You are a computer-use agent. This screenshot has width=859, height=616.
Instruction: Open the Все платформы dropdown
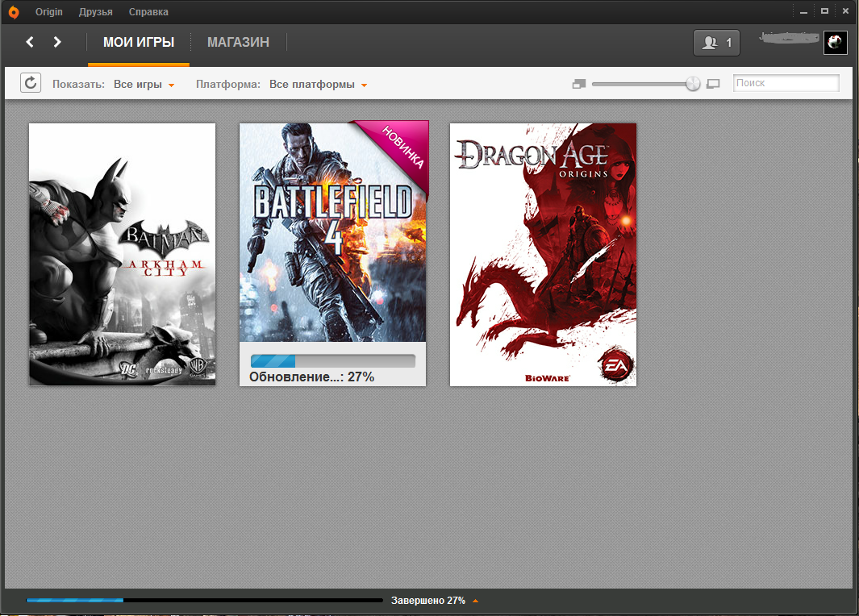pos(318,85)
